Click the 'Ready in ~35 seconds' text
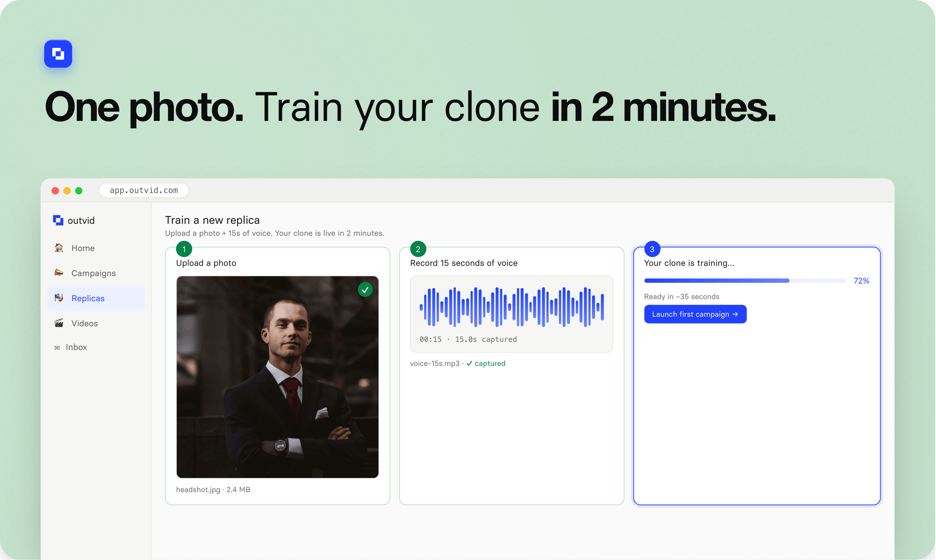This screenshot has width=936, height=560. 682,297
